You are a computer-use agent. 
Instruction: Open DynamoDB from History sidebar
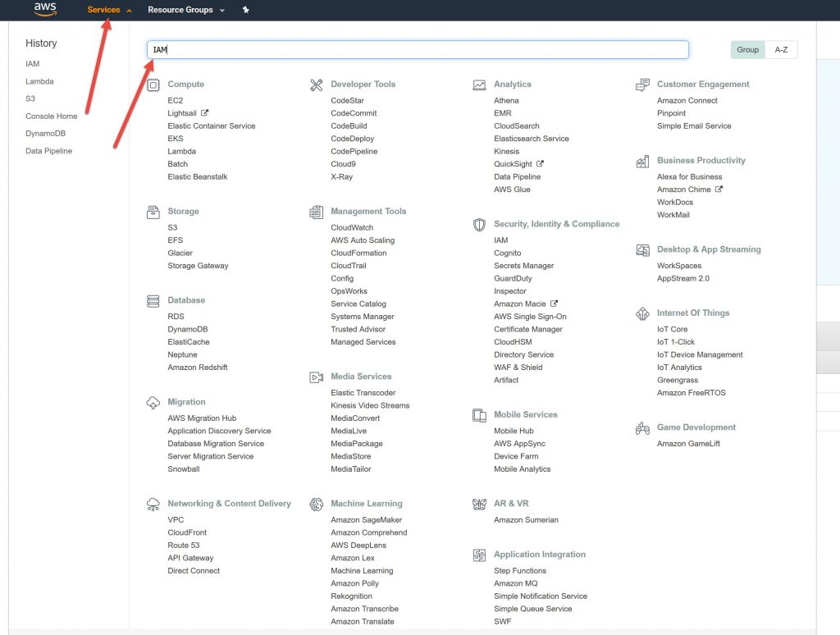[46, 134]
